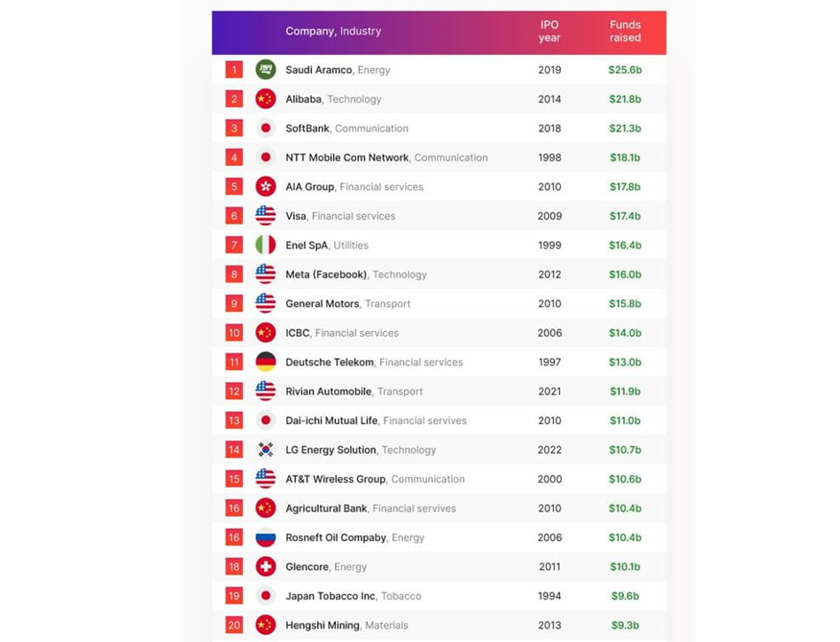This screenshot has height=642, width=840.
Task: Click the 2022 IPO year for LG Energy
Action: coord(549,450)
